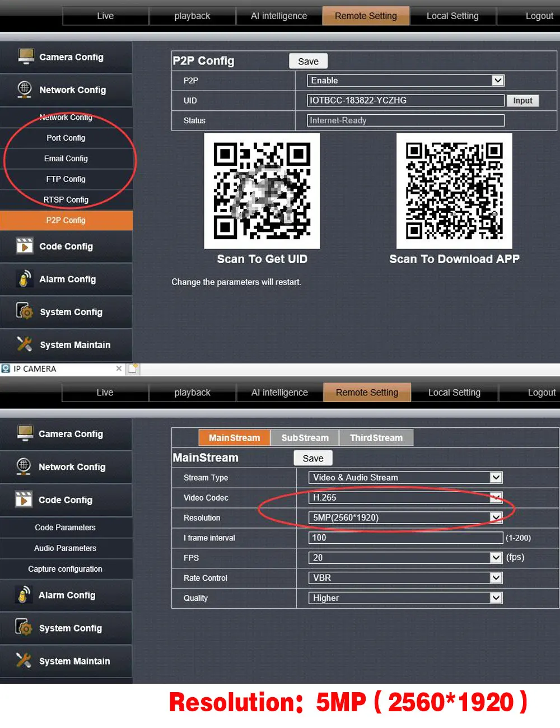Select the highlighted P2P Config submenu item

(x=66, y=220)
